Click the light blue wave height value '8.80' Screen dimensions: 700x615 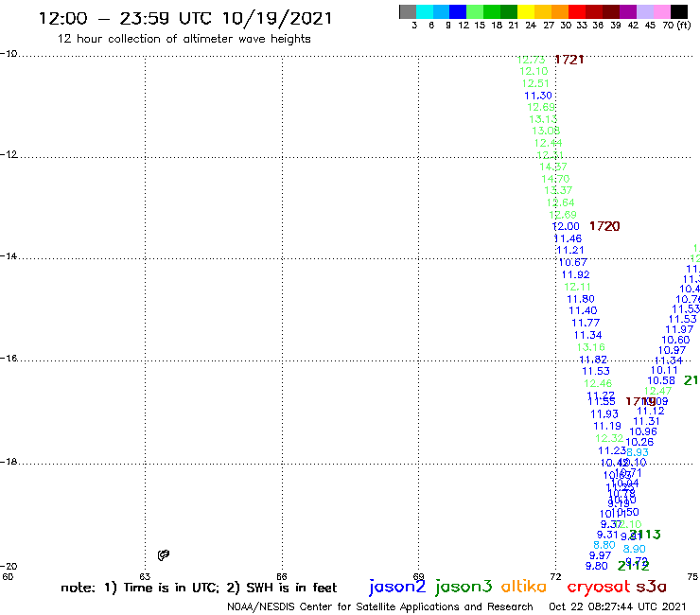click(x=604, y=545)
